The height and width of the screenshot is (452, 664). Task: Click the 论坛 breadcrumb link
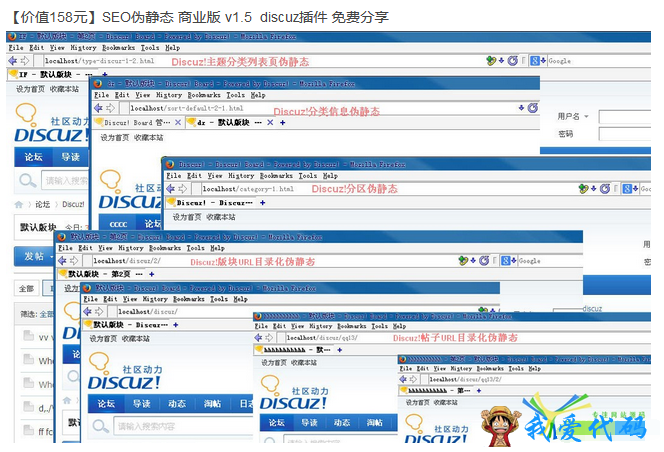coord(42,205)
